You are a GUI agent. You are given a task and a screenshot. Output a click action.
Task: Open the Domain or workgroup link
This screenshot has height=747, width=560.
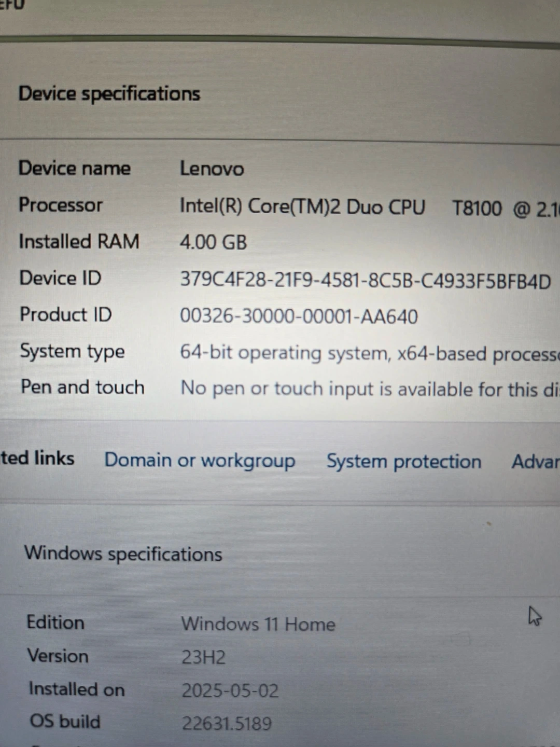point(200,461)
